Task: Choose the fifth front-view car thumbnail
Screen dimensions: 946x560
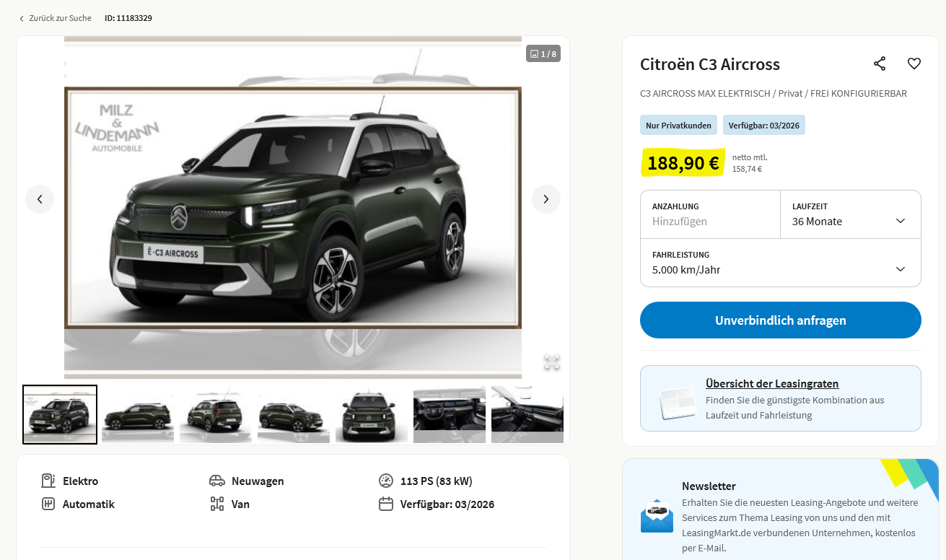Action: point(372,415)
